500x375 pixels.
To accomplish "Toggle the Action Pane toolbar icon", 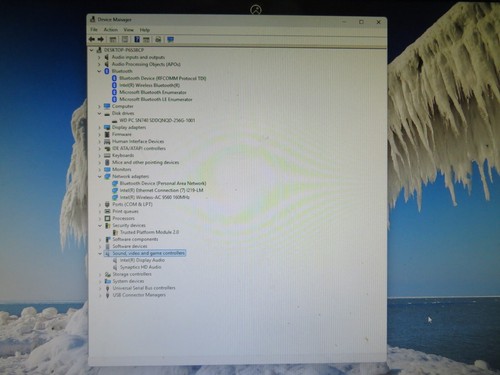I will coord(146,39).
